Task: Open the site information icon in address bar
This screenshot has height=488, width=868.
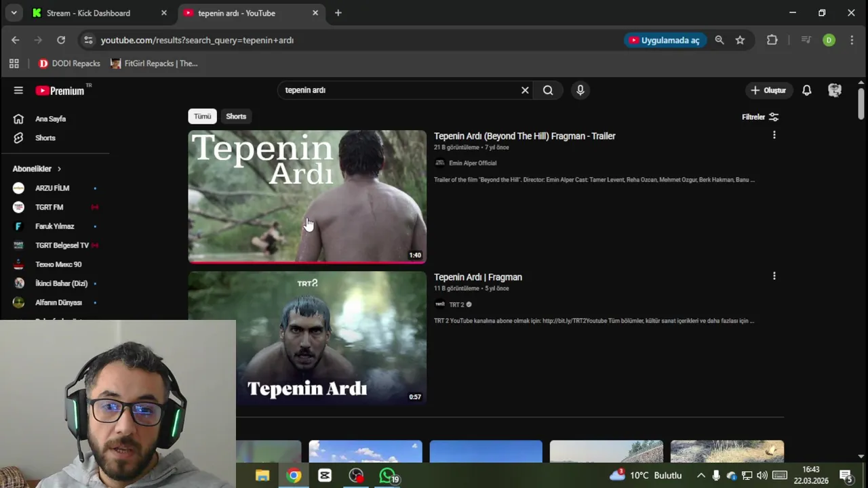Action: pyautogui.click(x=88, y=40)
